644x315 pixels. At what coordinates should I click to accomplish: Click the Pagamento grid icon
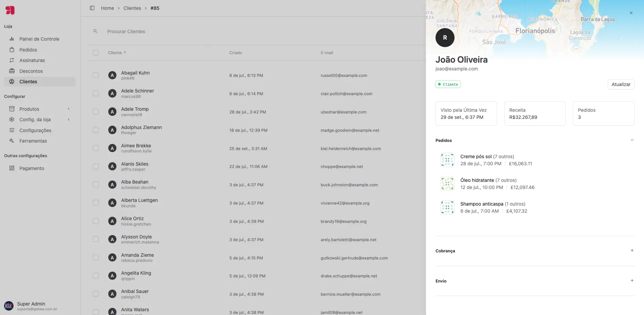pos(12,168)
